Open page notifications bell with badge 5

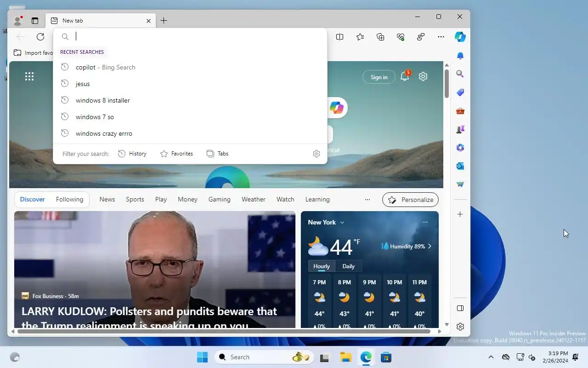[x=405, y=77]
